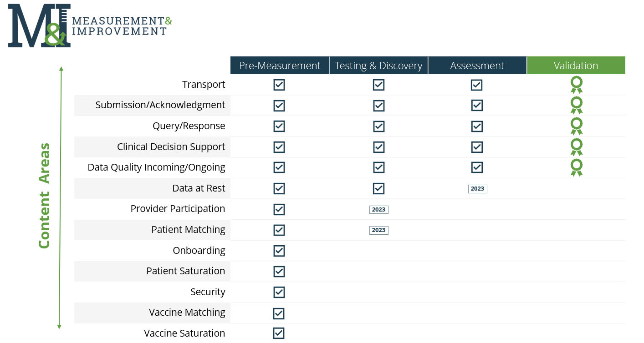Click the Submission/Acknowledgment validation ribbon badge

(x=577, y=106)
